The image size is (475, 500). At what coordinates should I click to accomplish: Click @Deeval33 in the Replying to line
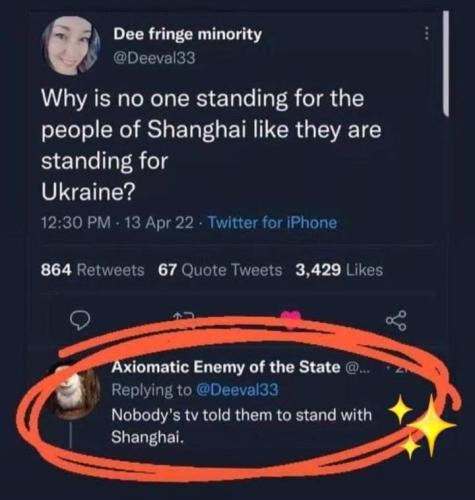(237, 389)
